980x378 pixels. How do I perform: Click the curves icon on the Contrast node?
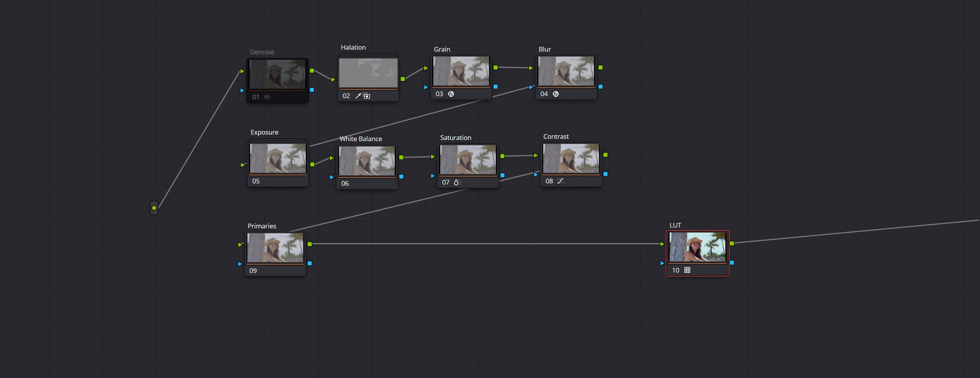(561, 181)
